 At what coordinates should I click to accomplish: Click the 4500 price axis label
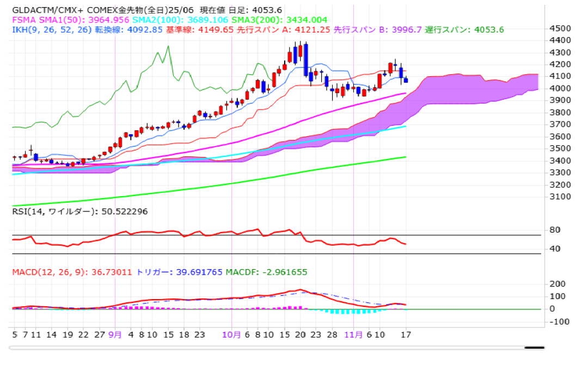point(560,28)
